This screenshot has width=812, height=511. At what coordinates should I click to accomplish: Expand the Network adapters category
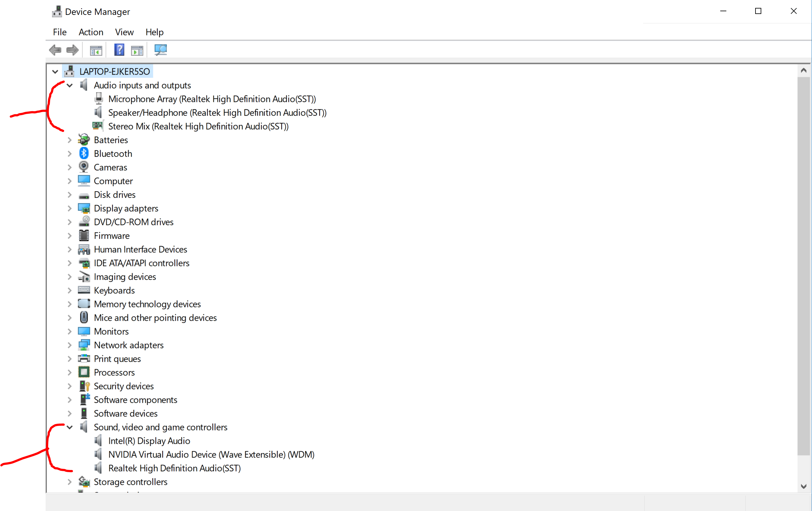click(70, 345)
